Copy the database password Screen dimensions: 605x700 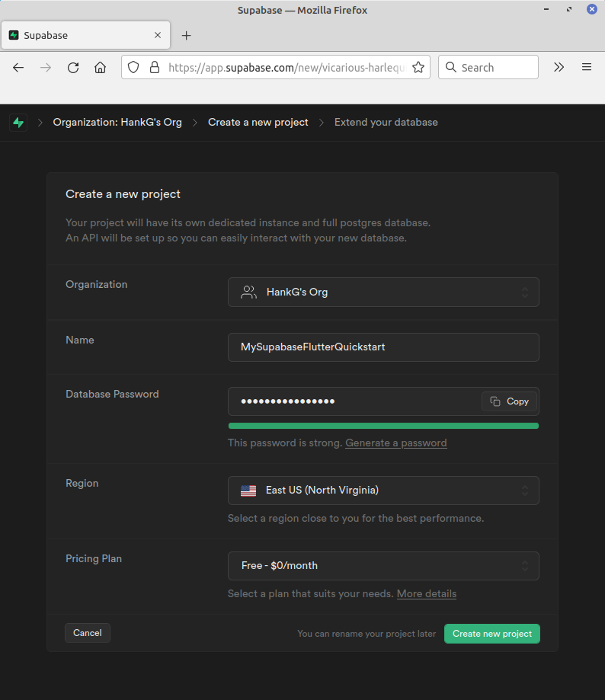click(x=510, y=401)
